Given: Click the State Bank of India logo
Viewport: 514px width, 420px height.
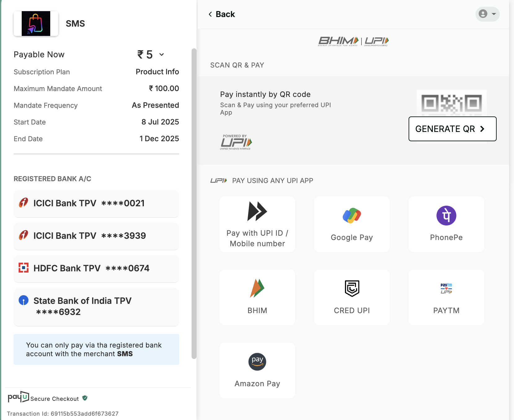Looking at the screenshot, I should point(24,300).
